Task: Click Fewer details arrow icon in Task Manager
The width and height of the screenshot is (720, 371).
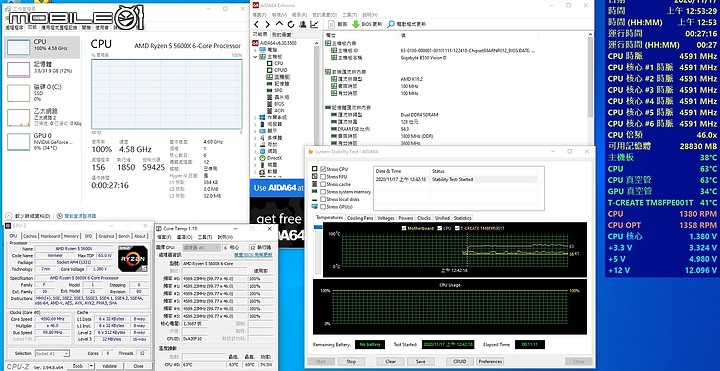Action: (8, 216)
